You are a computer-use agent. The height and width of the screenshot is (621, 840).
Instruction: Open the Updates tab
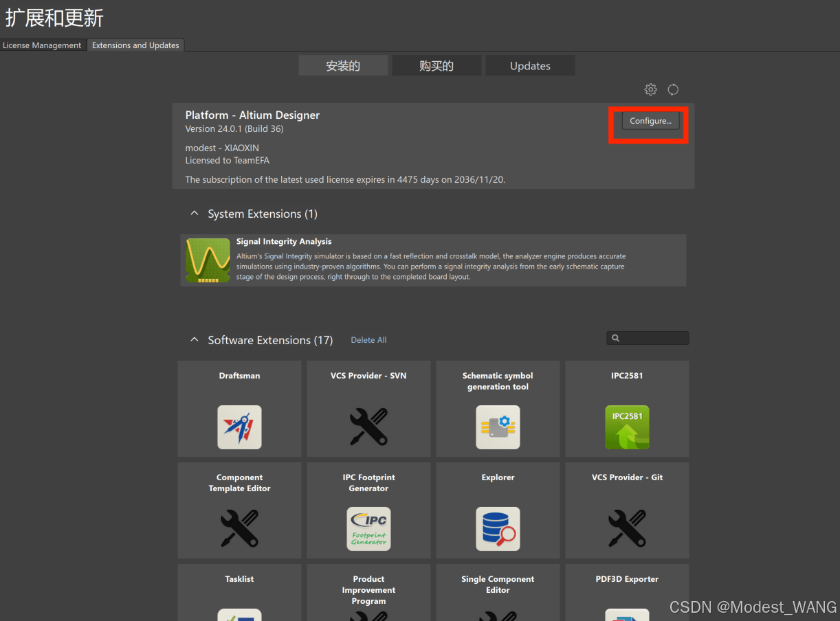coord(530,66)
